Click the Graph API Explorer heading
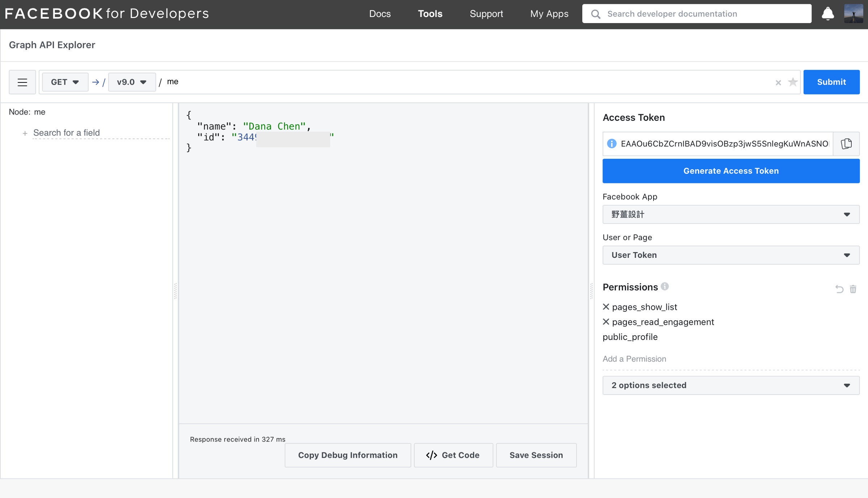The width and height of the screenshot is (868, 498). coord(52,45)
